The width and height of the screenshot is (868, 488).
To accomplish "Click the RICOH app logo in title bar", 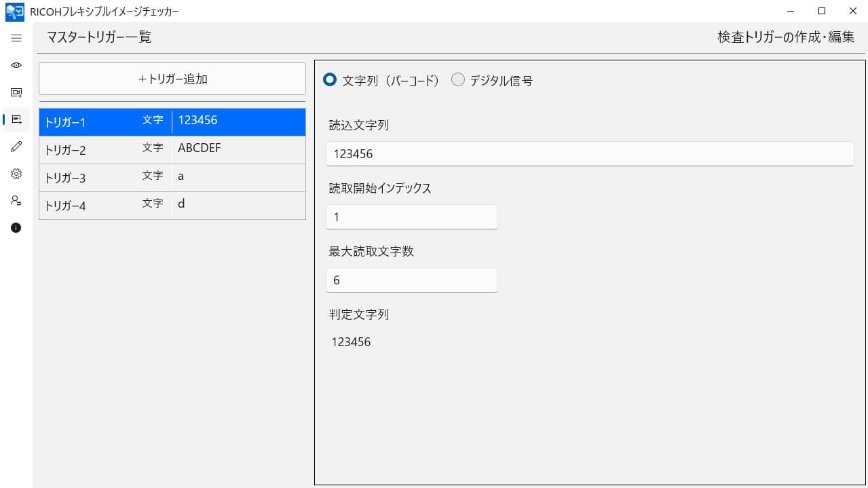I will pos(14,11).
